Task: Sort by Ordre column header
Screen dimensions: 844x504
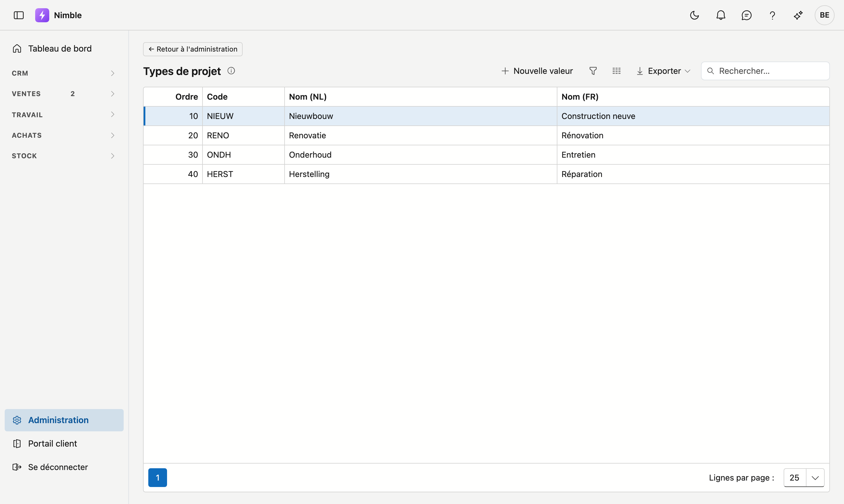Action: pos(173,97)
